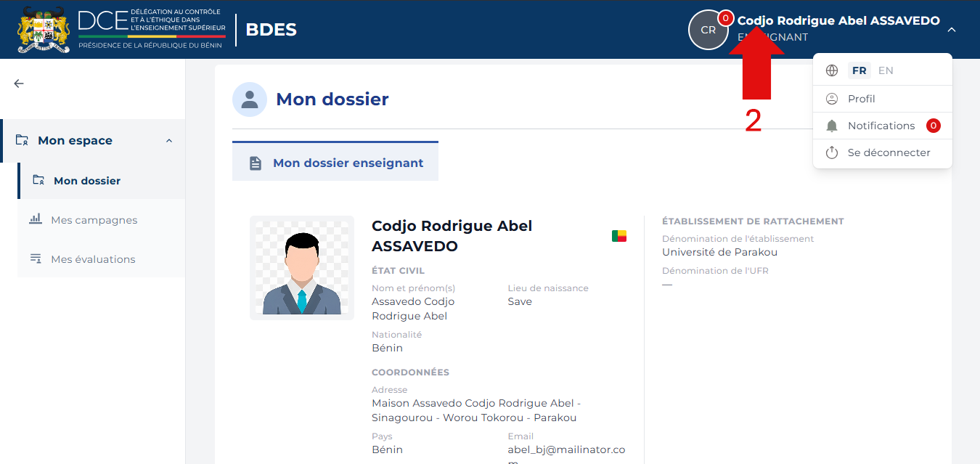Select the Mon dossier enseignant tab
Image resolution: width=980 pixels, height=464 pixels.
(335, 162)
